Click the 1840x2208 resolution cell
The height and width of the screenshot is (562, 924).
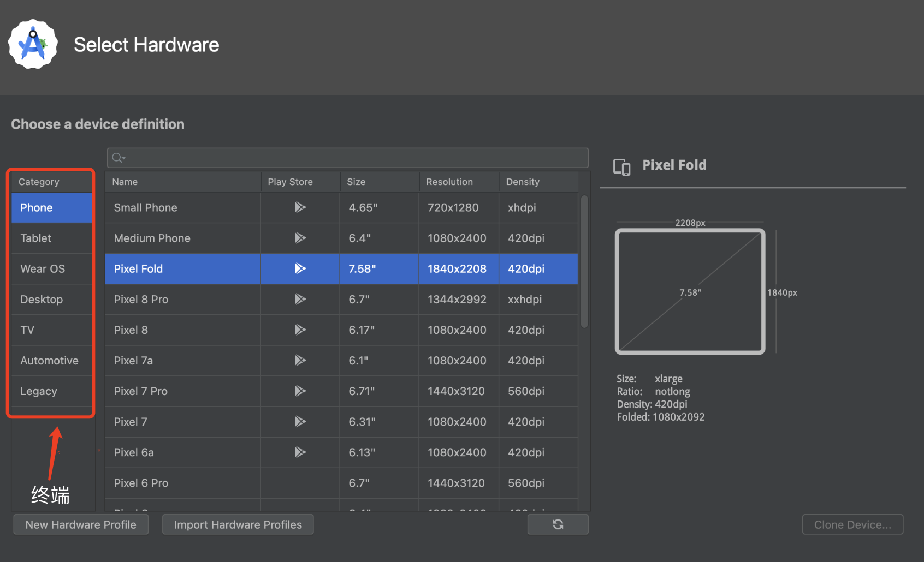tap(459, 268)
